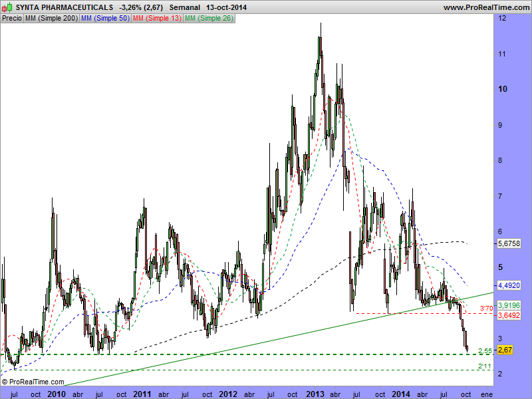
Task: Click the 2014 year label on time axis
Action: 401,394
